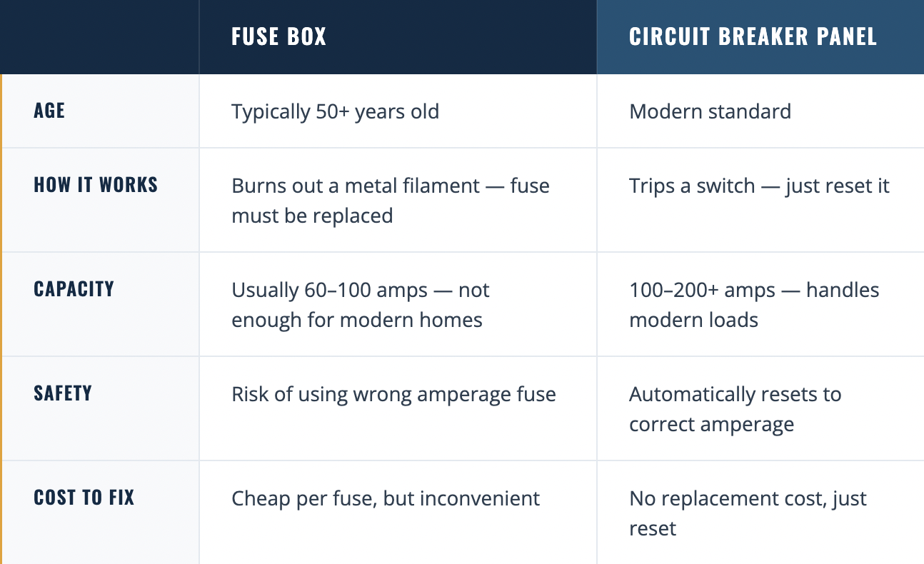The width and height of the screenshot is (924, 564).
Task: Select the SAFETY row label
Action: 63,393
